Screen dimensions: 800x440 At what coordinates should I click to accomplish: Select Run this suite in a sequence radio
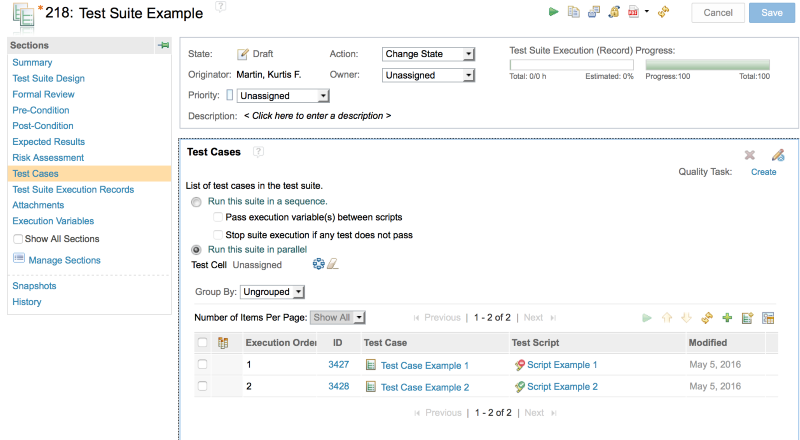click(196, 202)
